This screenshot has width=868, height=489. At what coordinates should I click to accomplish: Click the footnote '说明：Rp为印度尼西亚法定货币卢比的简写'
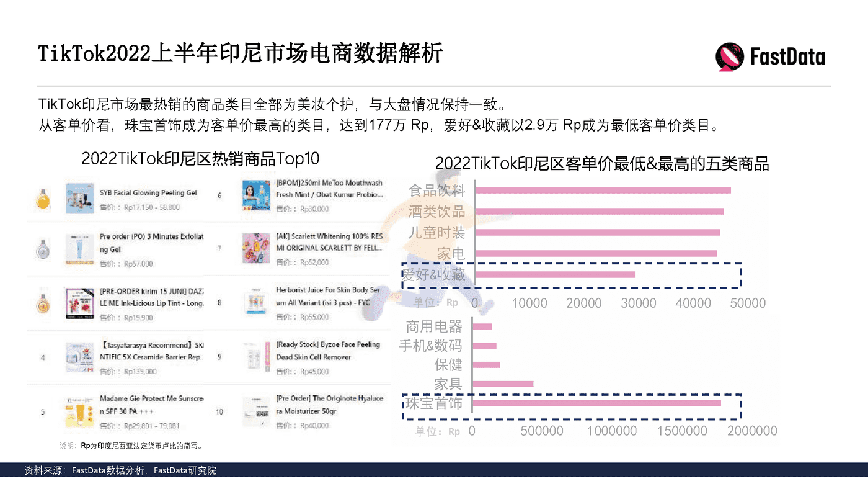[132, 446]
